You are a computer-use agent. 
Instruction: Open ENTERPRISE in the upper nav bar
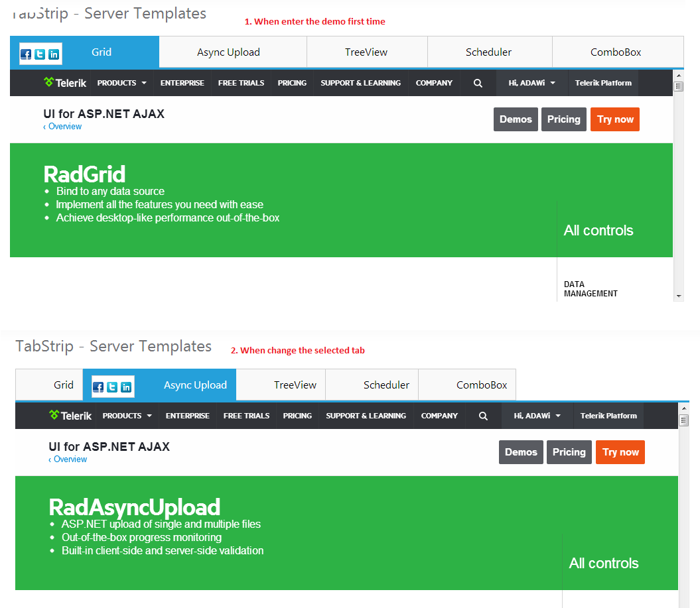point(182,83)
